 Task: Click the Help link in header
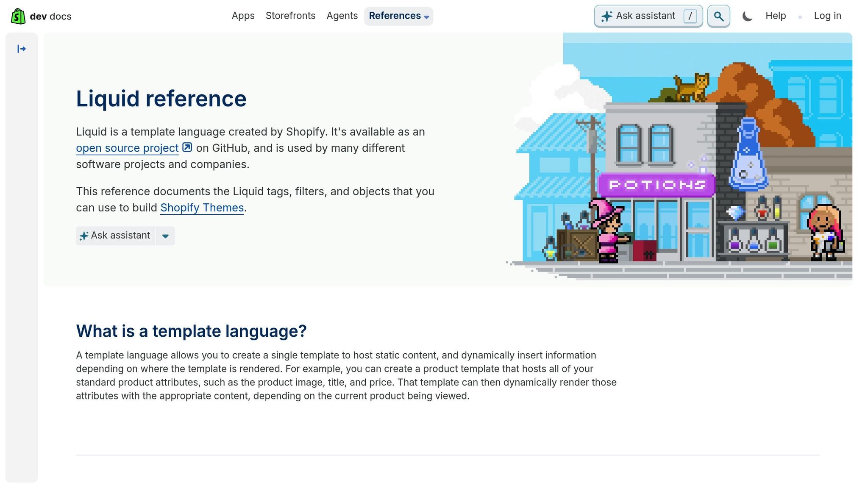(x=775, y=16)
